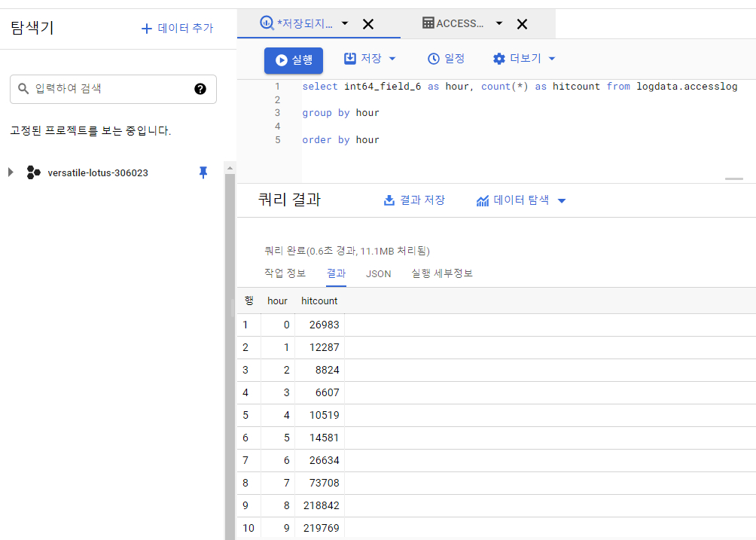Click the 결과 저장 download icon
The image size is (756, 540).
(x=389, y=200)
